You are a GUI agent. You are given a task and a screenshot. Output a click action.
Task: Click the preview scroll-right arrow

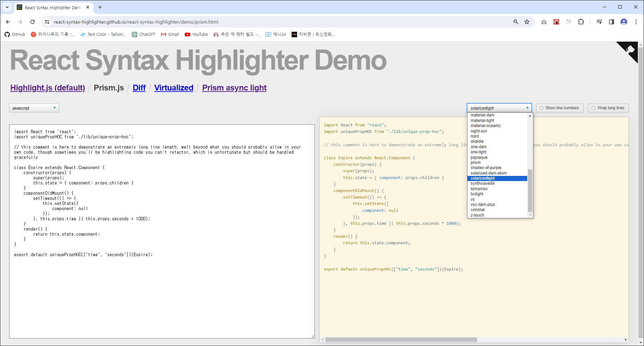[626, 340]
